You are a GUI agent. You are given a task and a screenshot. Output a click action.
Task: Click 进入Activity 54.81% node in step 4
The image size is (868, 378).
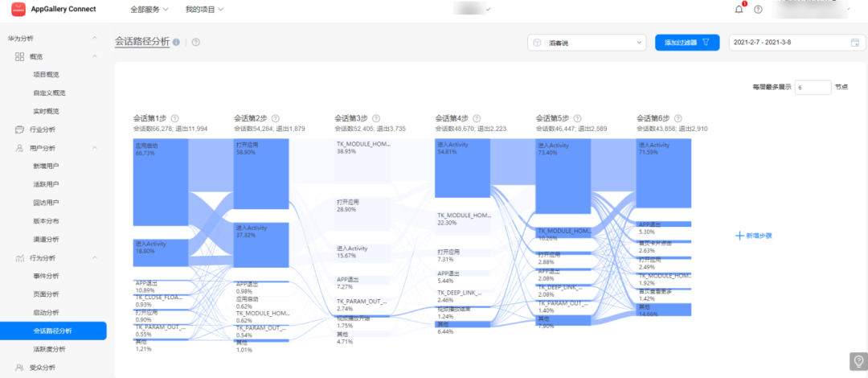coord(463,168)
